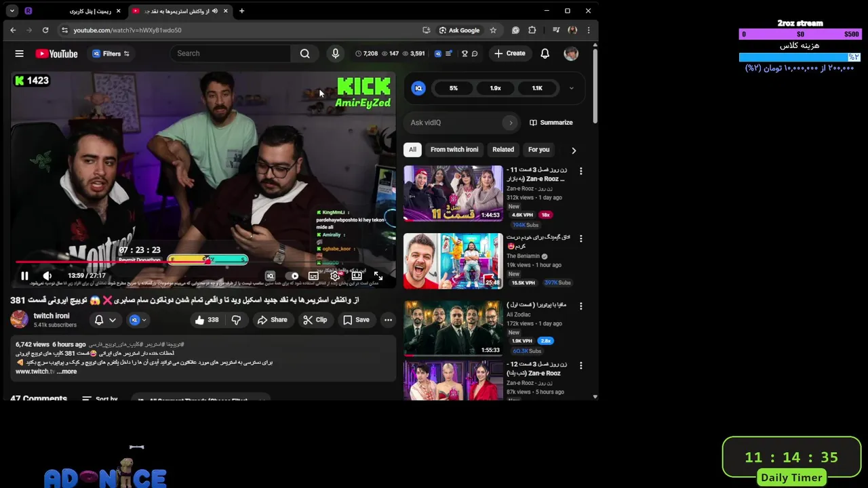Click the youtube.com address bar URL
The height and width of the screenshot is (488, 868).
click(127, 30)
